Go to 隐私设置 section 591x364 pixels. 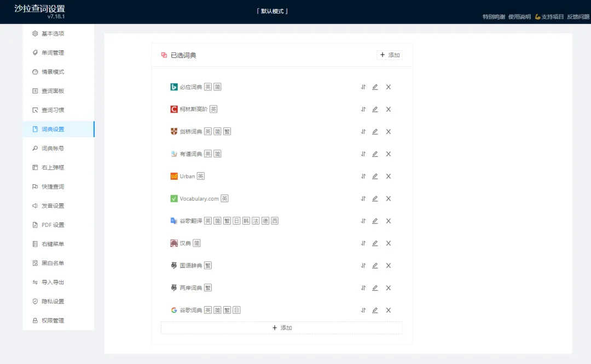[59, 302]
